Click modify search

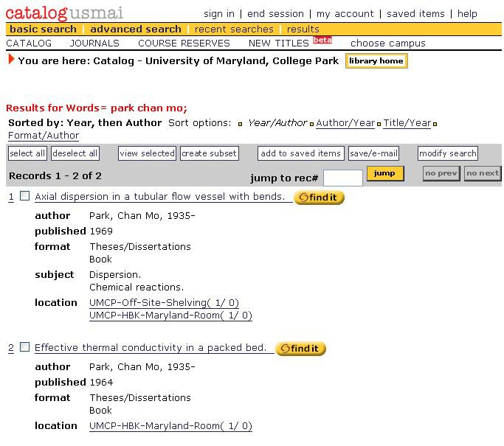[448, 153]
